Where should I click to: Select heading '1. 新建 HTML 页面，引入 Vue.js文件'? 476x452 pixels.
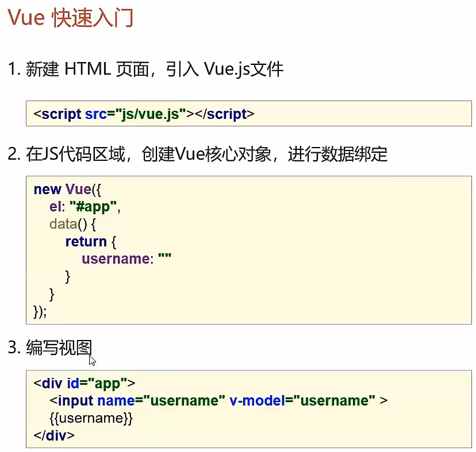145,69
